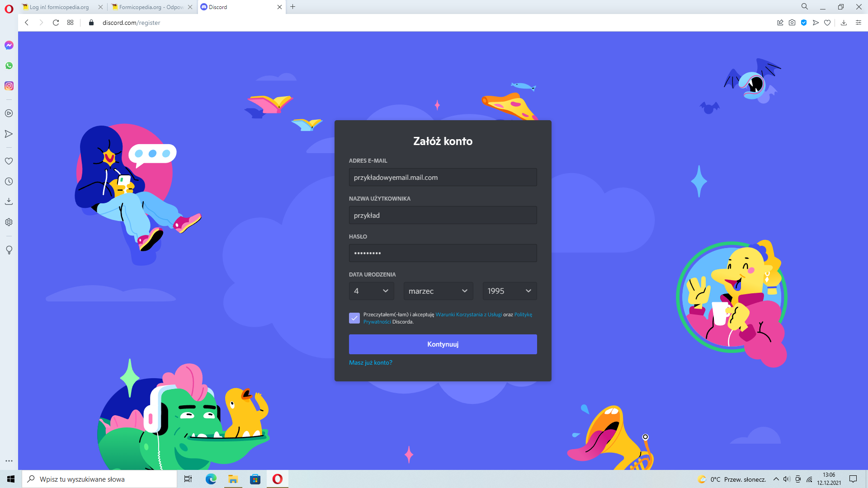The width and height of the screenshot is (868, 488).
Task: Open History from Opera sidebar
Action: pos(9,182)
